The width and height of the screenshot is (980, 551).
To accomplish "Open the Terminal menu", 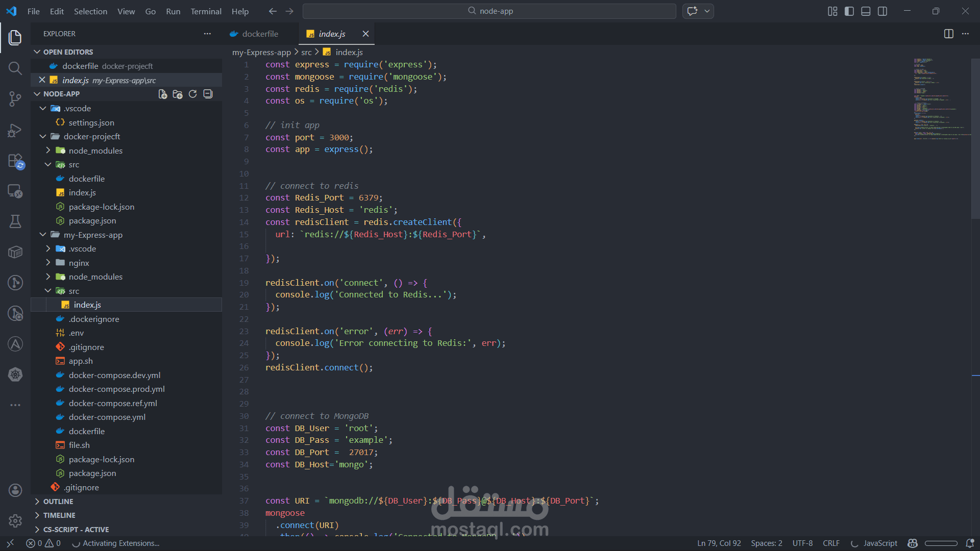I will pyautogui.click(x=206, y=11).
